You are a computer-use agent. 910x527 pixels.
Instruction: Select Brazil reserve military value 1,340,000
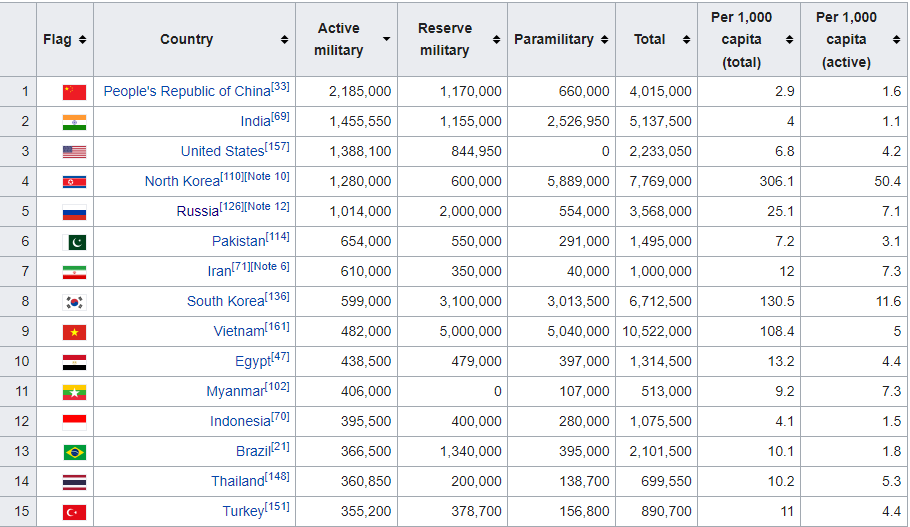click(470, 452)
